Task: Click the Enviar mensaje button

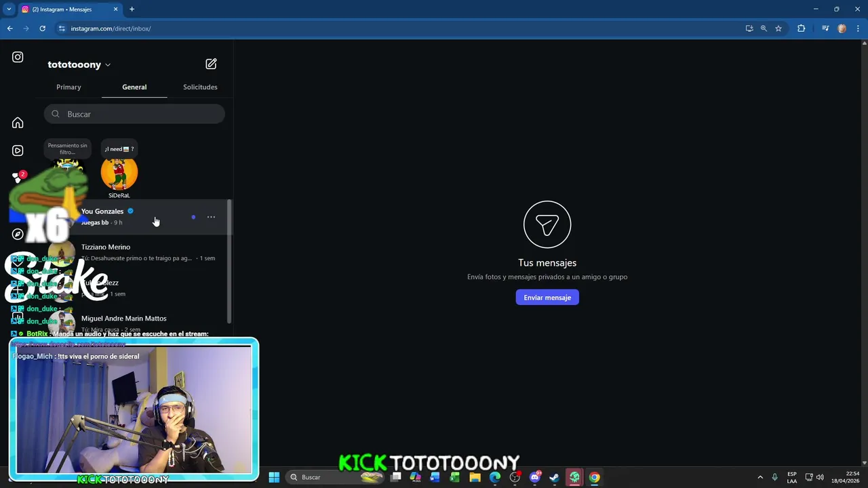Action: point(547,298)
